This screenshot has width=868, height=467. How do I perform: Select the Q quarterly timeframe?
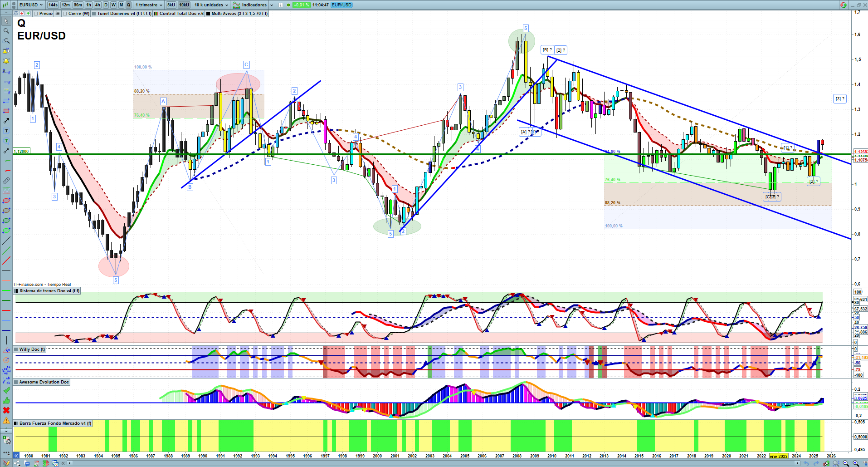click(x=128, y=5)
